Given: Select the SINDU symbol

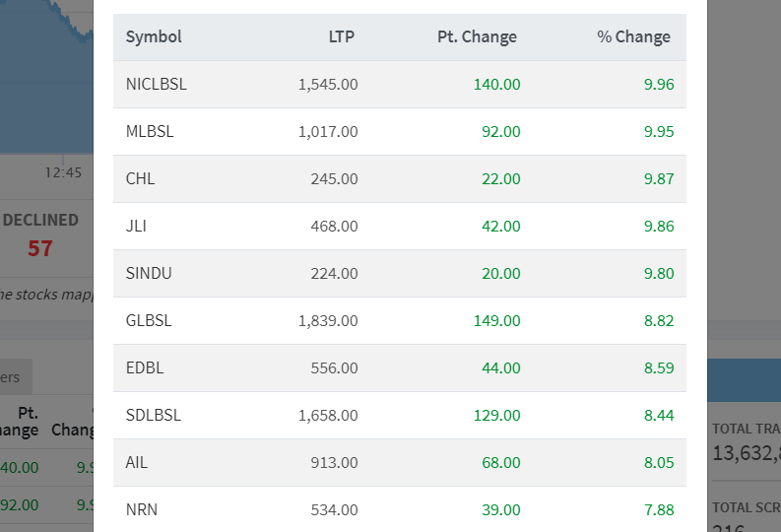Looking at the screenshot, I should point(149,274).
